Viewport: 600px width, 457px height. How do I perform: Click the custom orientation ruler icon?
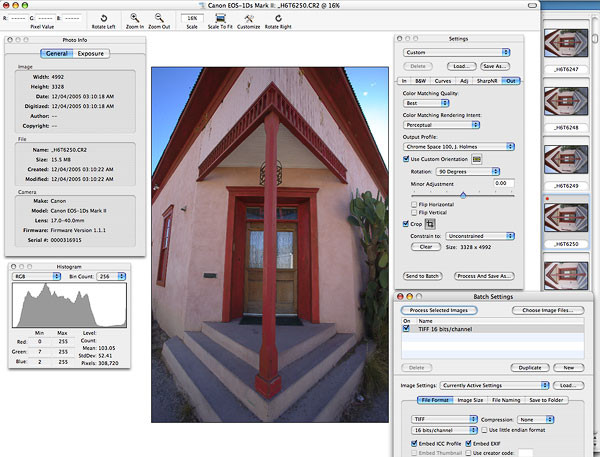[x=477, y=158]
